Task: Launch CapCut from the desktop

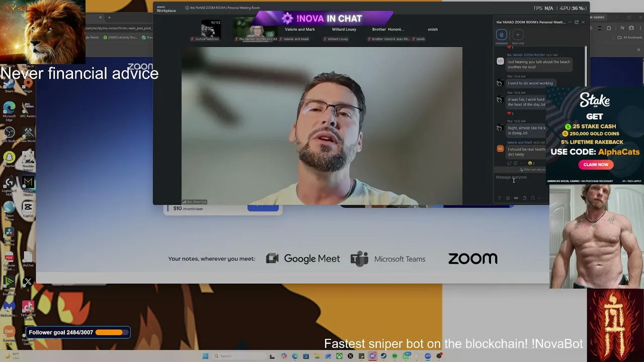Action: [x=28, y=209]
